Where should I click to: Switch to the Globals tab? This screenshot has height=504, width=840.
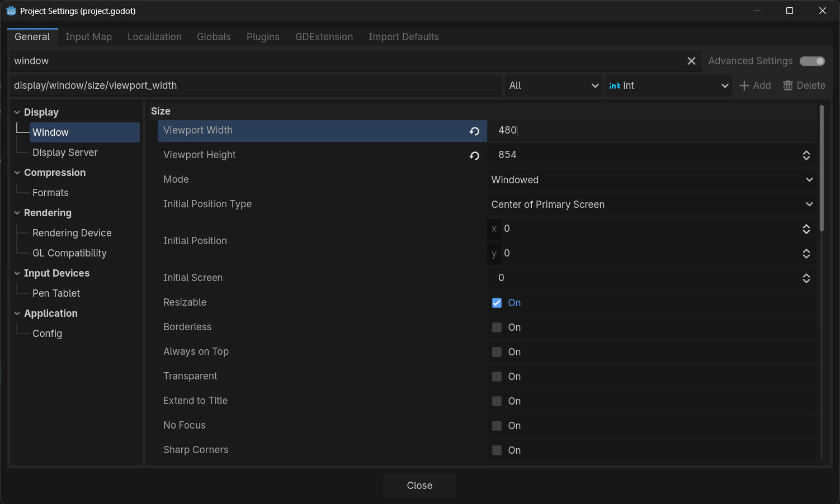214,37
